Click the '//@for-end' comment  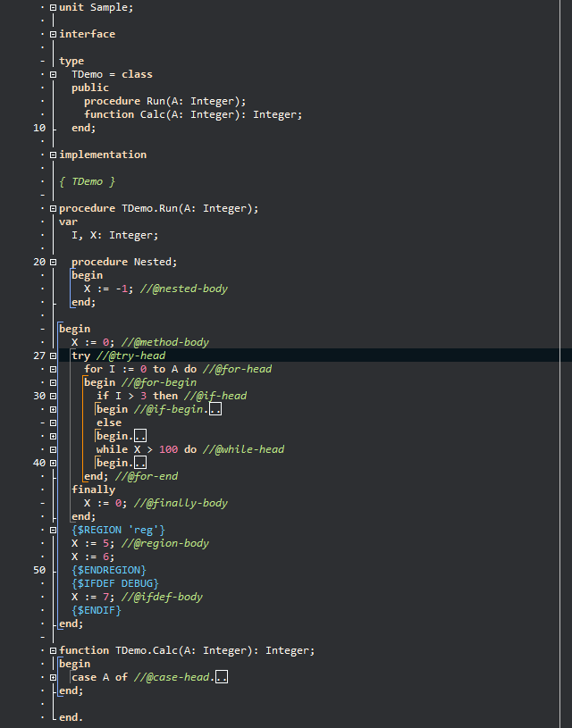coord(147,476)
